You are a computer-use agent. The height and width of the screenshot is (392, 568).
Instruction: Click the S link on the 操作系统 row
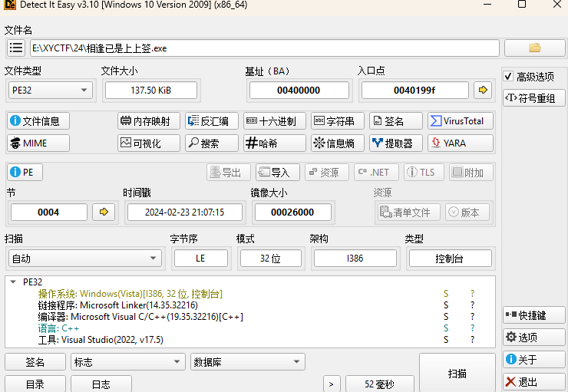tap(446, 294)
